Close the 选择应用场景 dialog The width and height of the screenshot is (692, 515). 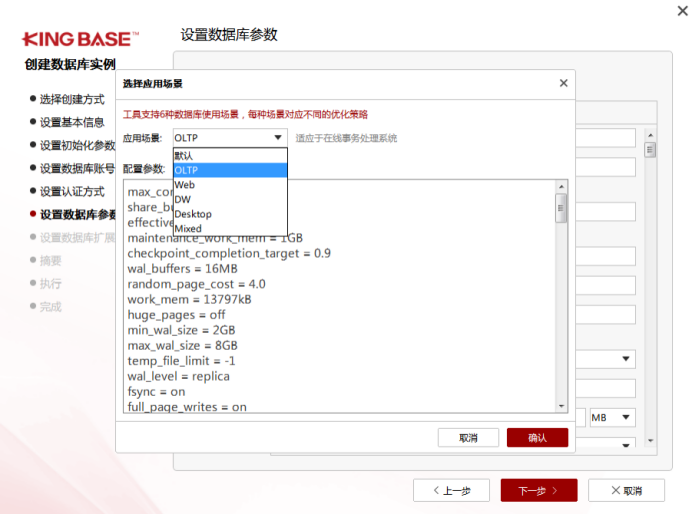563,84
